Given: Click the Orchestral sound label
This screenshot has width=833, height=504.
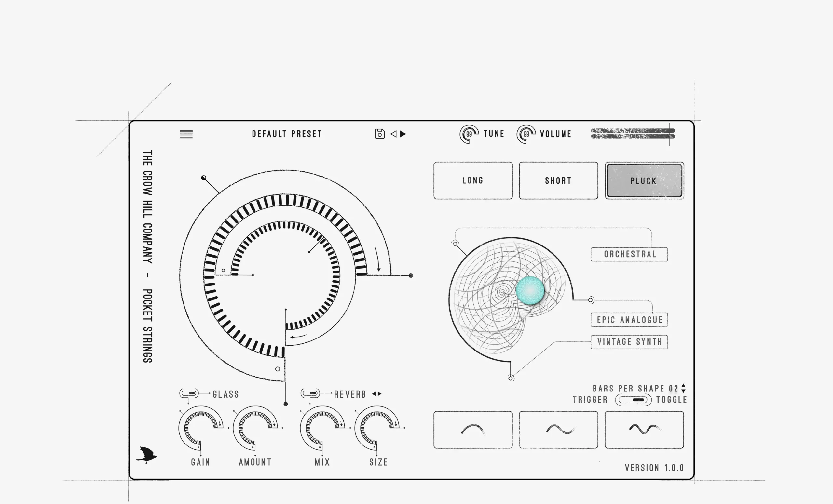Looking at the screenshot, I should click(x=629, y=254).
